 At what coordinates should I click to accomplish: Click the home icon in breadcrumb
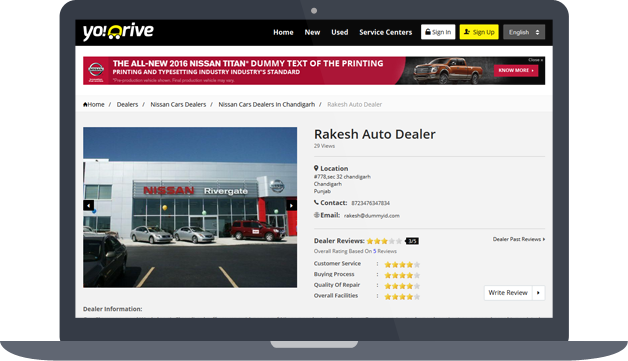[85, 105]
